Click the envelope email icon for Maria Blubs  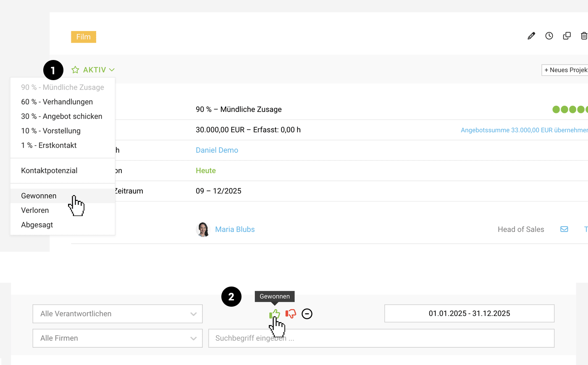point(564,229)
